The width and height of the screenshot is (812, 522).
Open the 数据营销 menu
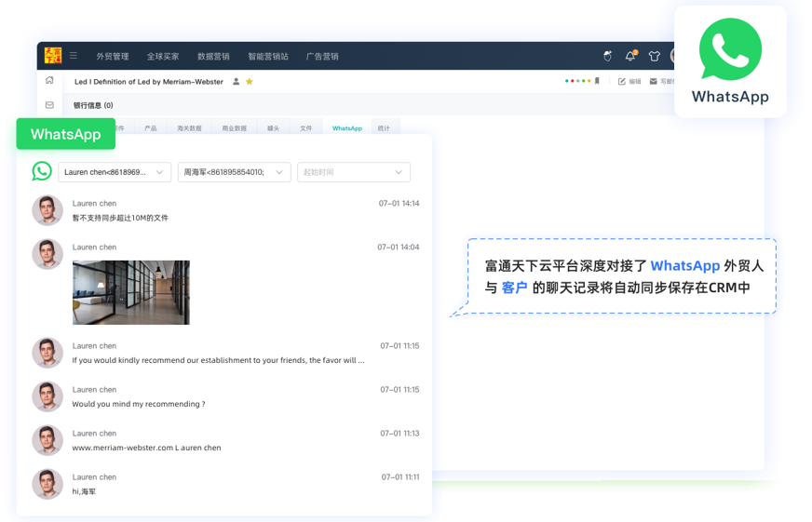(213, 57)
